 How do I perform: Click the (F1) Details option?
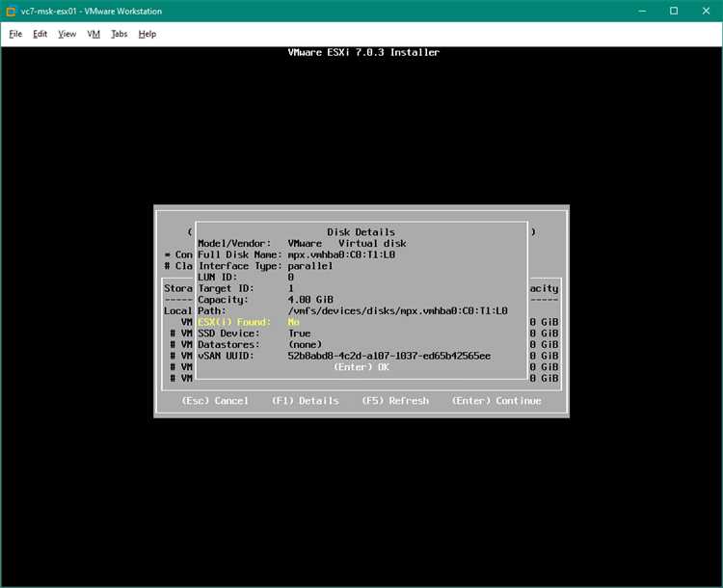(x=305, y=401)
